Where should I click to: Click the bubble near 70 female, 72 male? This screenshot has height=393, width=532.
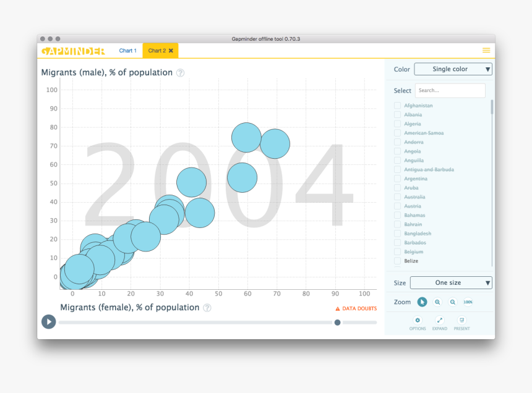(x=275, y=143)
